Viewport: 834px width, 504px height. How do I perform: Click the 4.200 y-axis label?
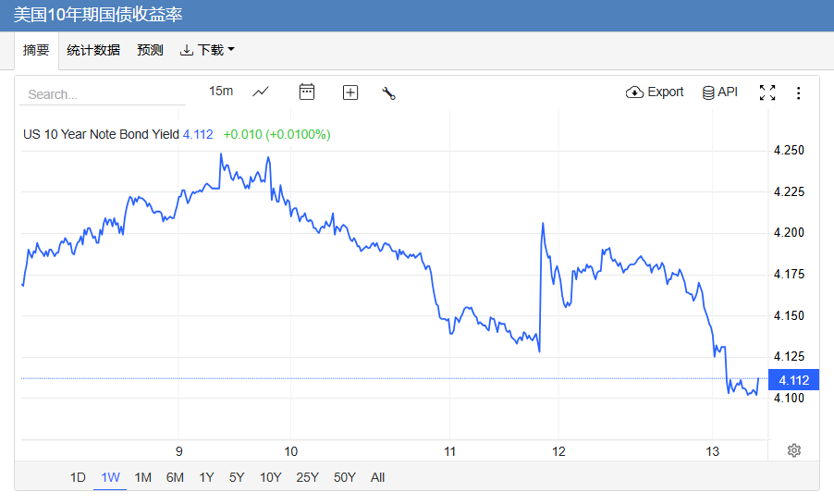789,232
